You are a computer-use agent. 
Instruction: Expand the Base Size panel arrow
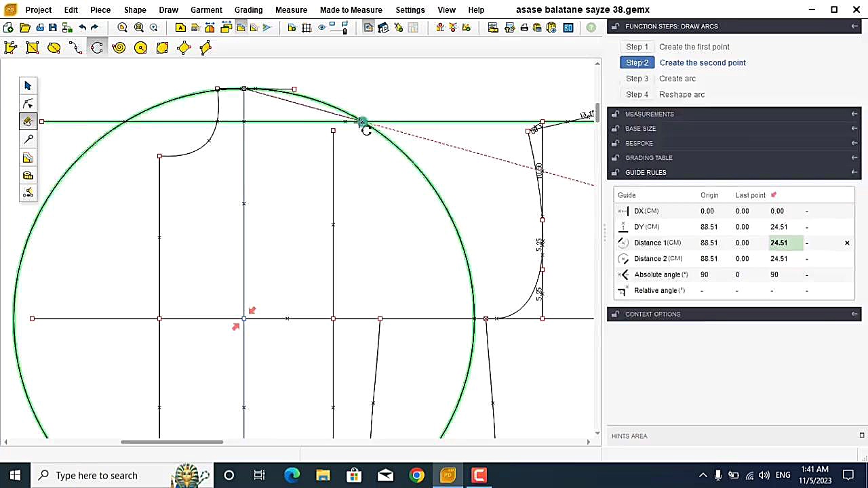pos(854,129)
